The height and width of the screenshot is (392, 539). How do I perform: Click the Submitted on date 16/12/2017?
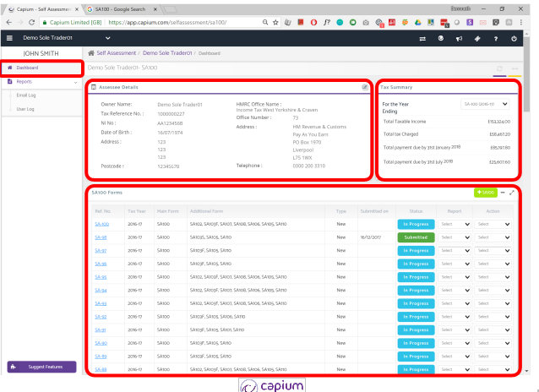(371, 237)
